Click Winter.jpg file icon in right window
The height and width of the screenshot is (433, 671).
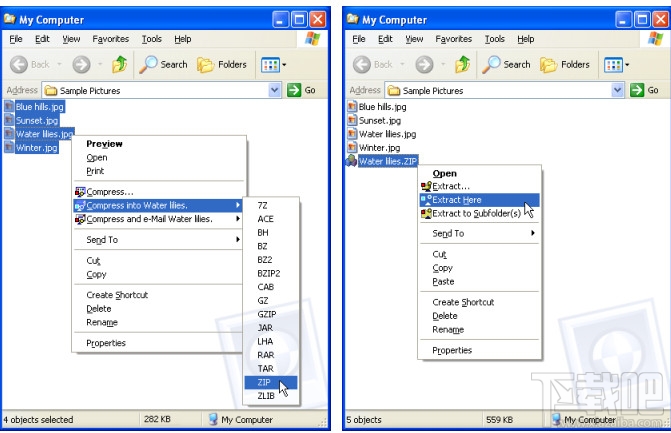[352, 147]
